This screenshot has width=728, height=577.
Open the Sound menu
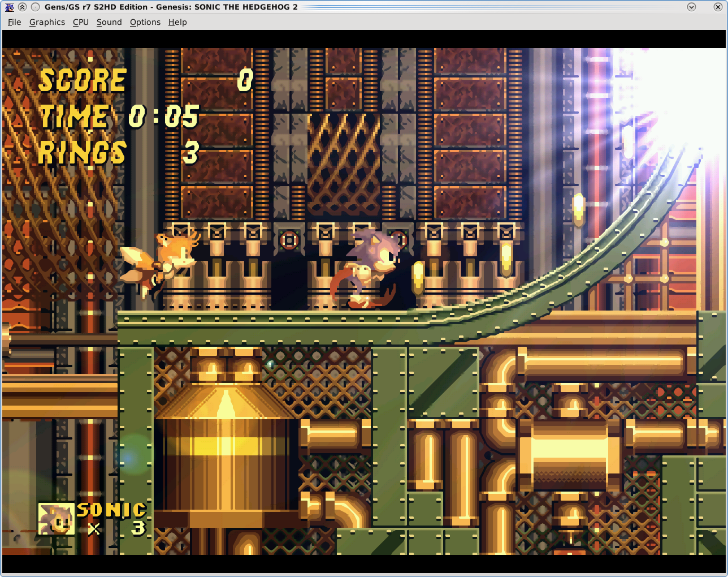(x=109, y=22)
